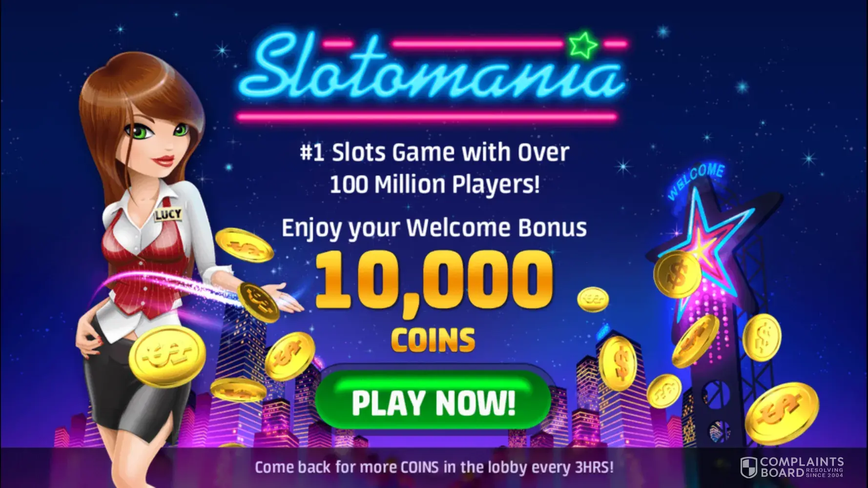Click '100 Million Players!' text line
Image resolution: width=868 pixels, height=488 pixels.
[434, 184]
